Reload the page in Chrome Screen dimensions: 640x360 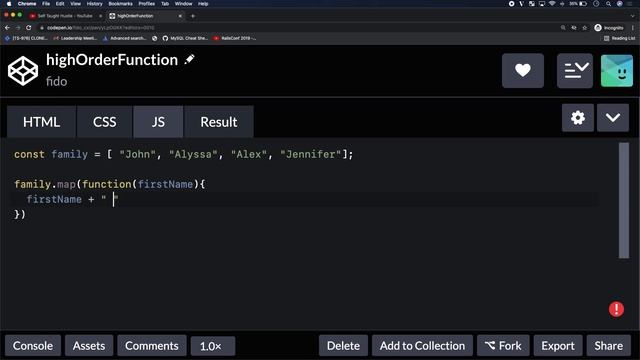pyautogui.click(x=29, y=28)
